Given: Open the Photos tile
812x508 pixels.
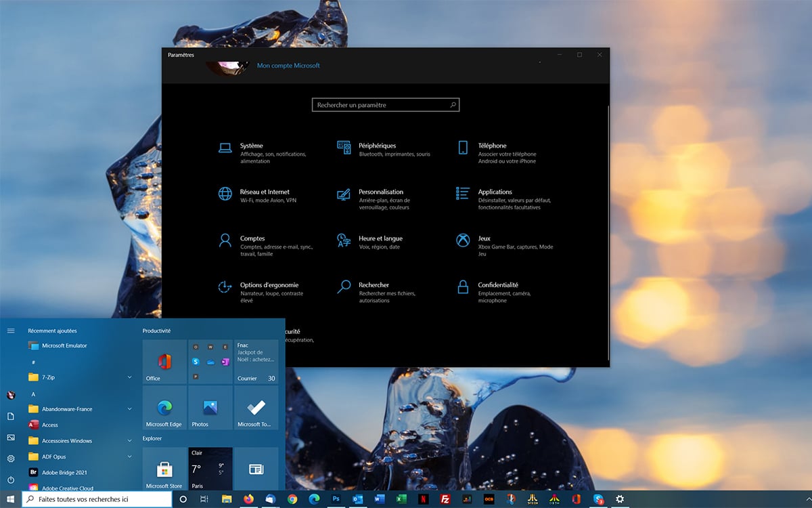Looking at the screenshot, I should pyautogui.click(x=210, y=408).
